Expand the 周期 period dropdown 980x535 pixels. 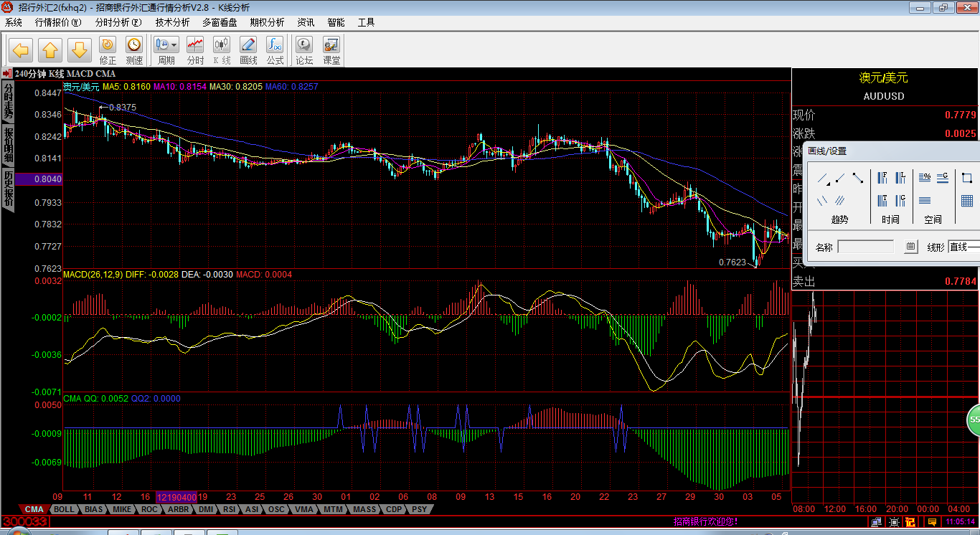174,44
